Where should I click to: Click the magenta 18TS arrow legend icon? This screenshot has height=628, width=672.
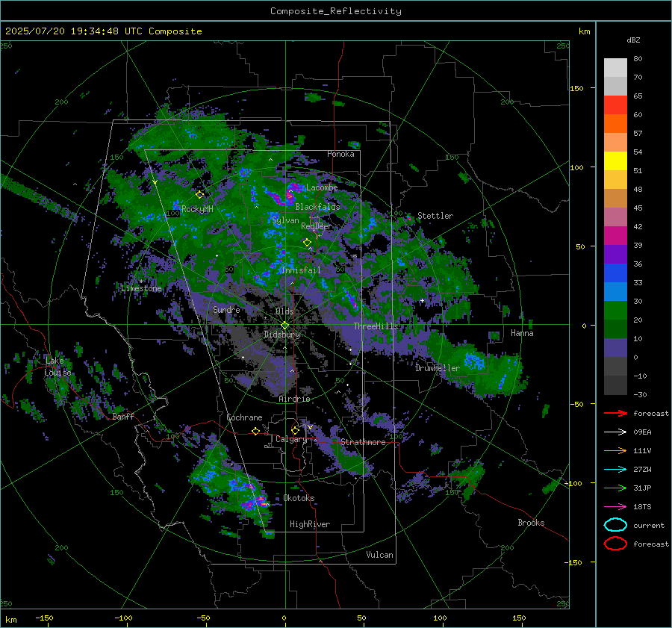pyautogui.click(x=615, y=507)
